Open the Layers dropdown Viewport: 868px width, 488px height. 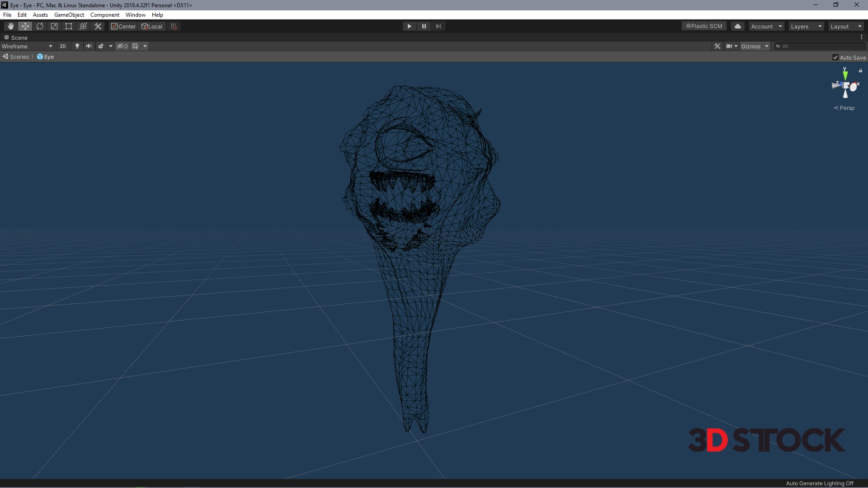pos(806,26)
